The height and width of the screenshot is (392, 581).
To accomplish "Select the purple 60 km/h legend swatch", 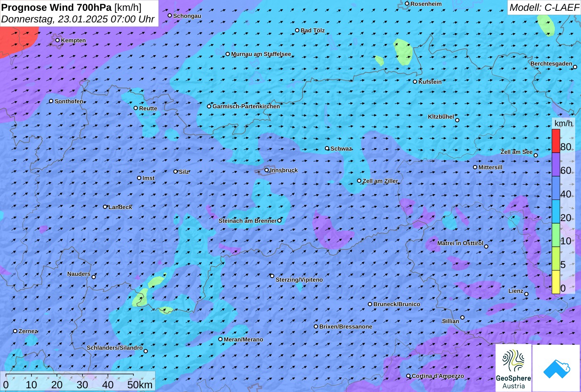I will coord(556,165).
